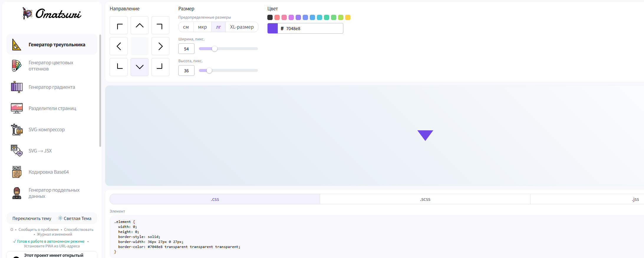
Task: Focus the width input showing 54
Action: pos(186,49)
